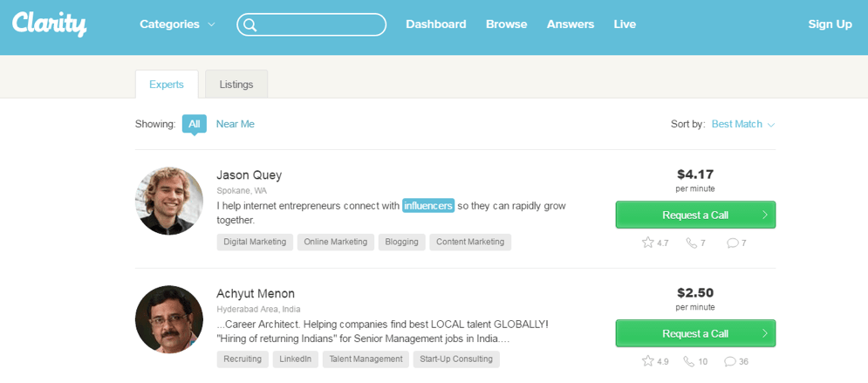Click the Digital Marketing tag

255,242
